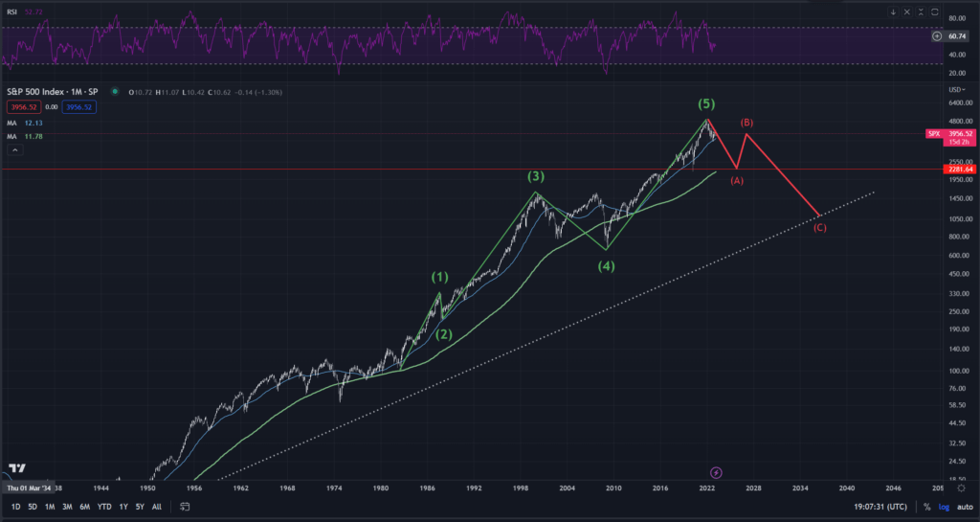Select the green (3) wave label
The image size is (980, 522).
(536, 177)
